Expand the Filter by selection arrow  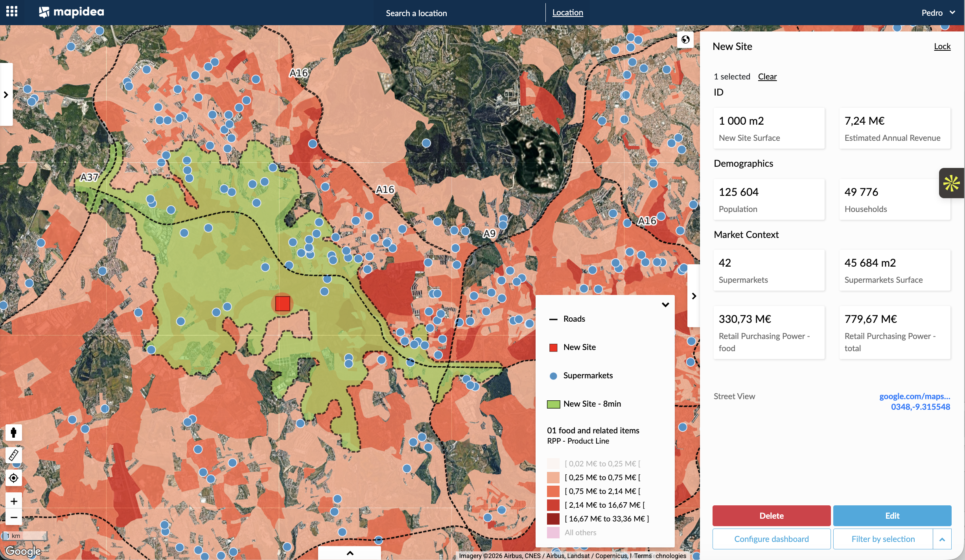point(942,539)
